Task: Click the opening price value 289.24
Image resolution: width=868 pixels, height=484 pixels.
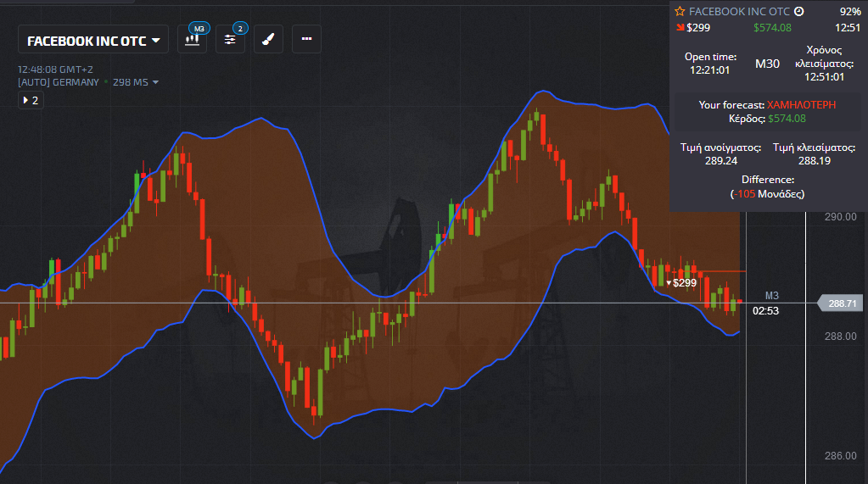Action: [x=720, y=161]
